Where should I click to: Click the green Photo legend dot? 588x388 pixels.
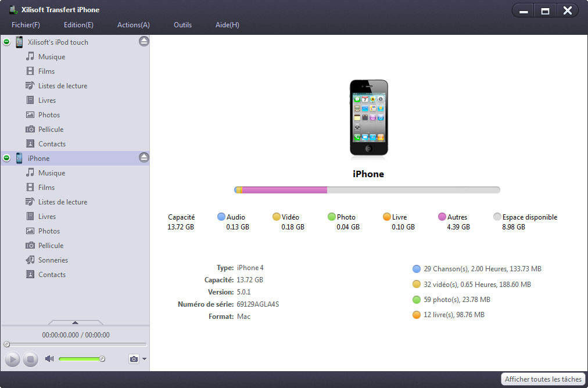pos(332,217)
